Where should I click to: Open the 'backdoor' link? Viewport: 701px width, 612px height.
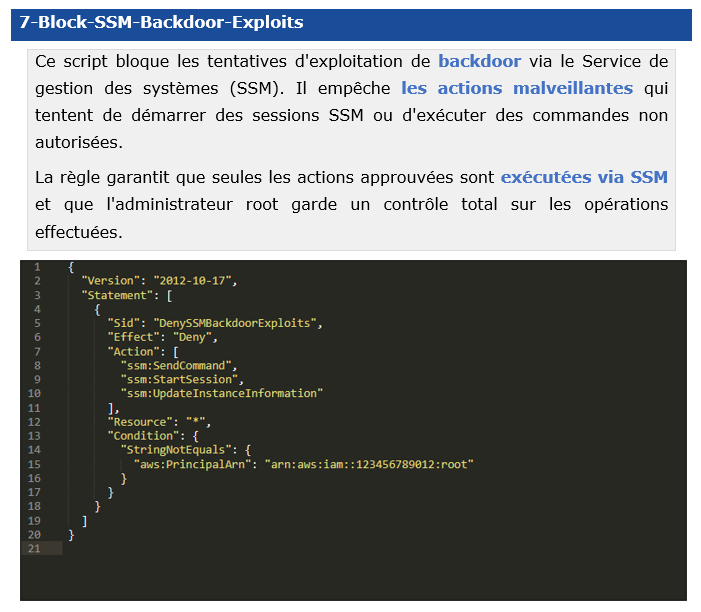(x=479, y=61)
